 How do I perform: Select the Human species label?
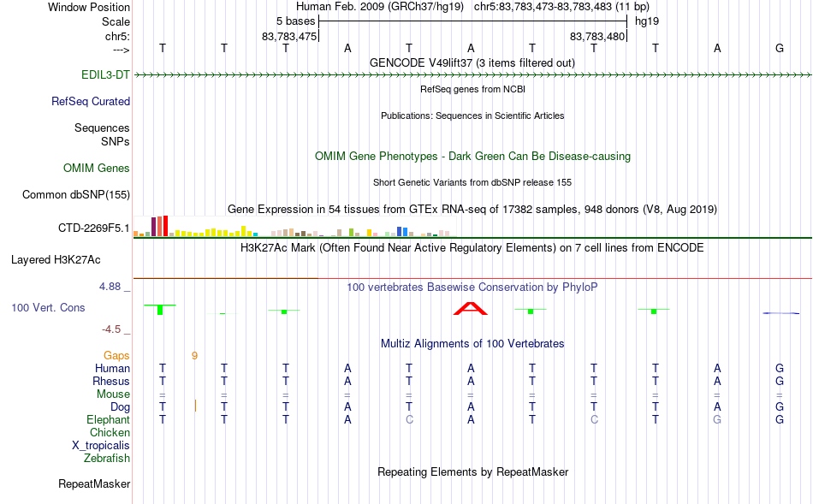coord(112,368)
